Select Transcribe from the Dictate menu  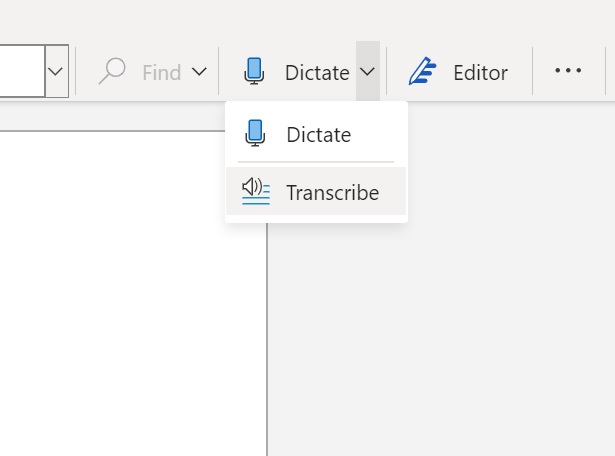[x=332, y=192]
